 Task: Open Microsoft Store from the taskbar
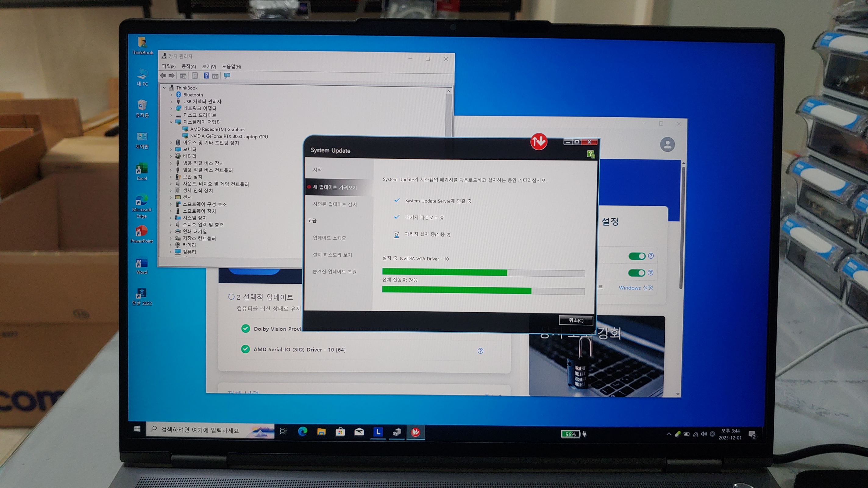pos(340,431)
